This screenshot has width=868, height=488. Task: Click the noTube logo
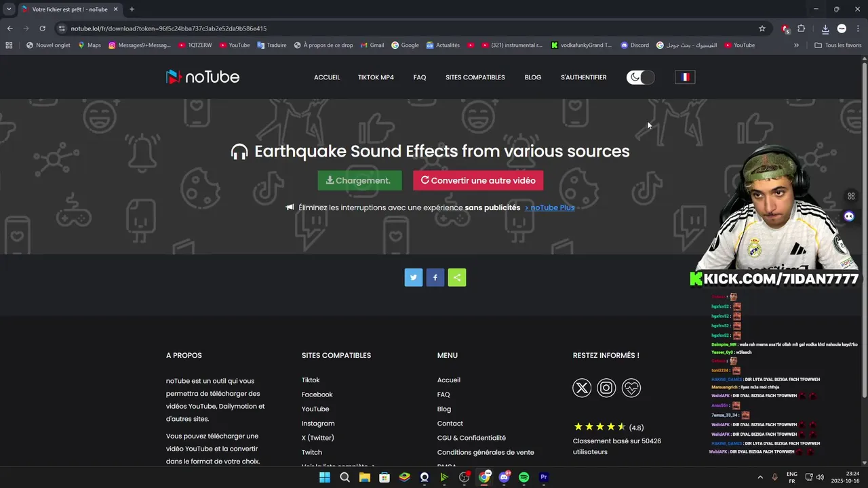click(x=203, y=77)
